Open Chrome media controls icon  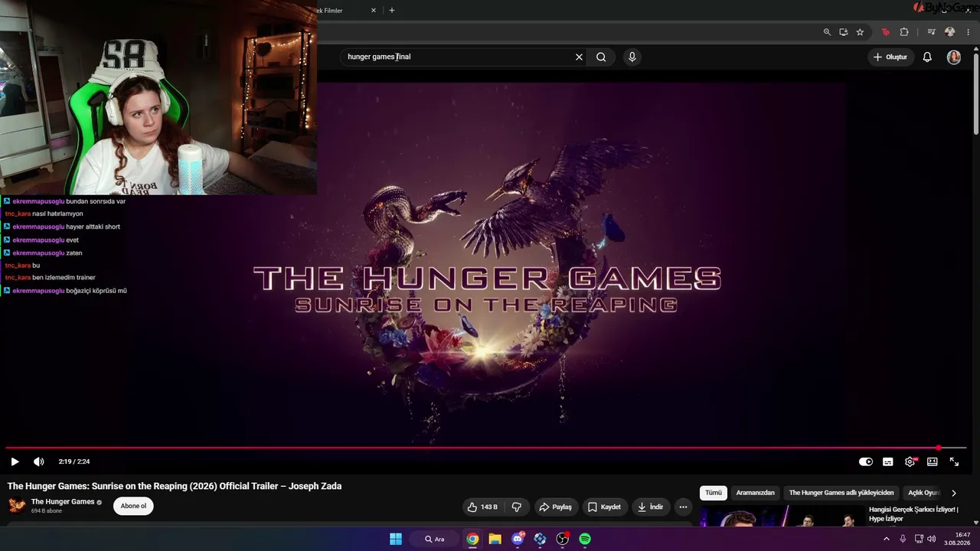point(931,32)
